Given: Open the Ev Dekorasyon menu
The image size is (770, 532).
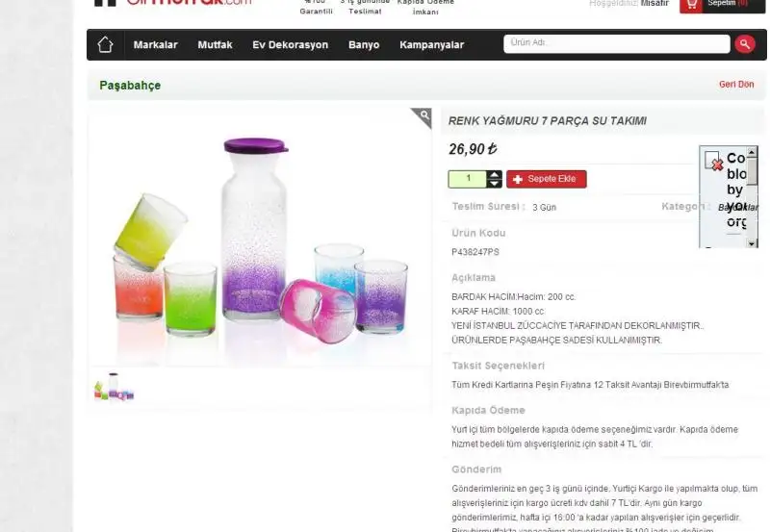Looking at the screenshot, I should [291, 44].
